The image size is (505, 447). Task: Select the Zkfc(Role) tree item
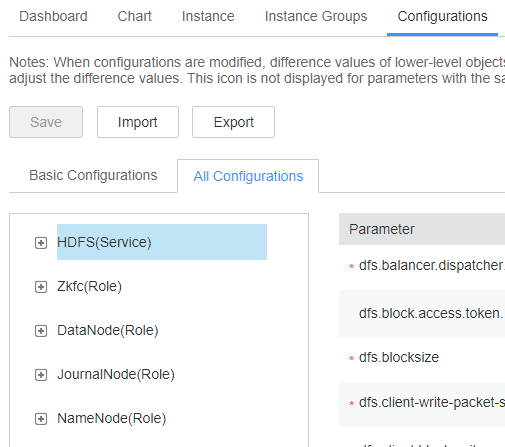89,286
